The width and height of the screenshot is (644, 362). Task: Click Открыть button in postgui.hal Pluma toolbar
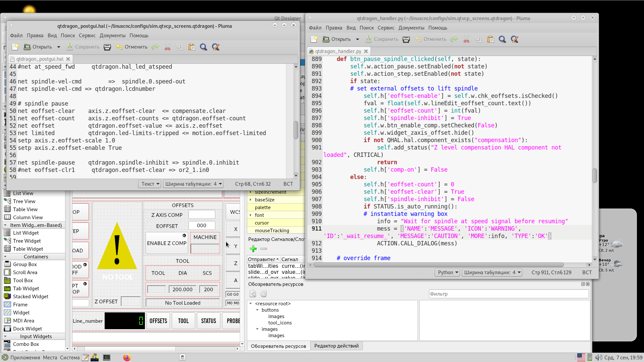pos(38,47)
